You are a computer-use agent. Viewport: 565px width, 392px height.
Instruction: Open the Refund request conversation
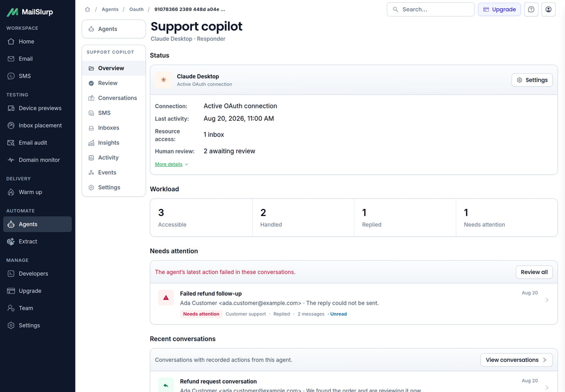(x=354, y=382)
